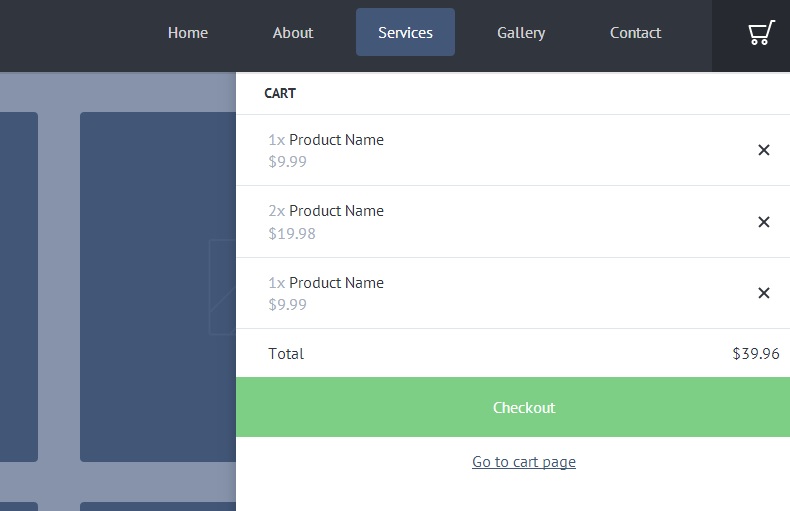Select the large blue card behind cart
This screenshot has height=511, width=790.
(x=157, y=286)
